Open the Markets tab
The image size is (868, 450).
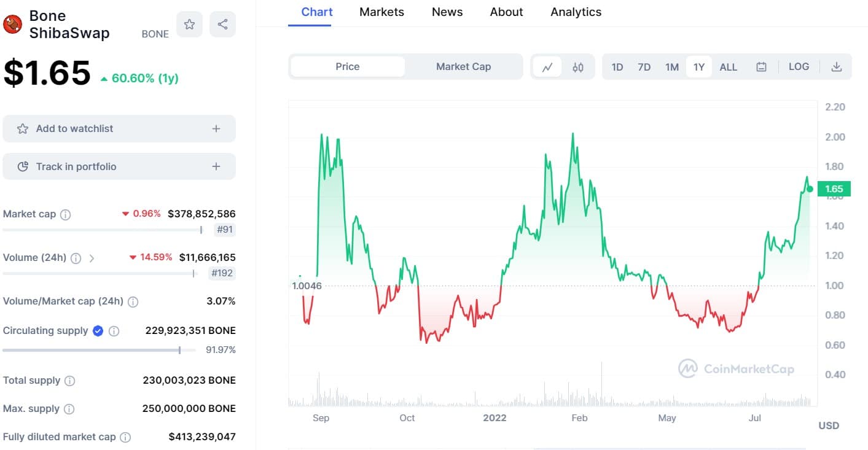[x=381, y=12]
